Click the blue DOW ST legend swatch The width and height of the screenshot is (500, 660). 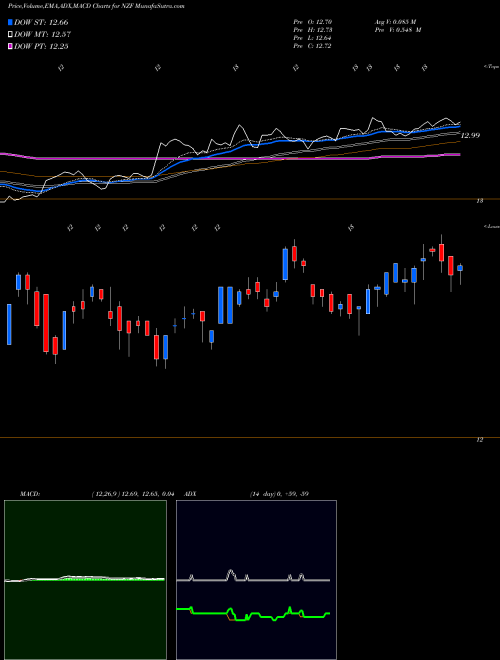tap(10, 22)
